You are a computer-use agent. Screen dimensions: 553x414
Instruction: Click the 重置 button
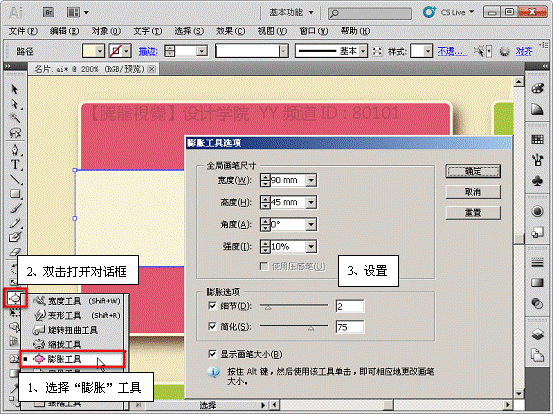473,213
